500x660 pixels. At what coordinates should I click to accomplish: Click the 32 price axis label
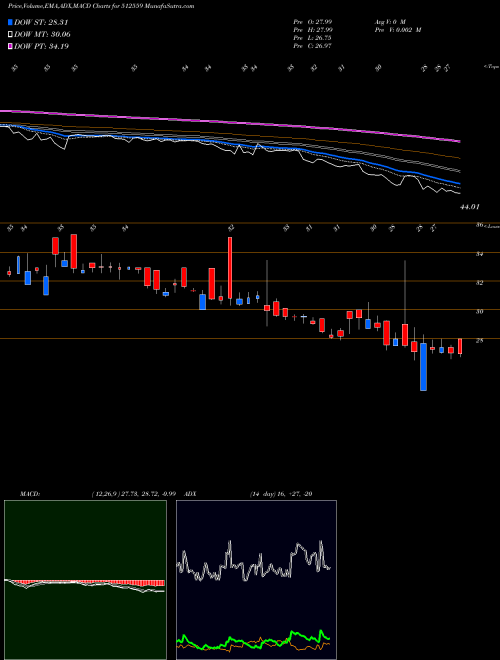point(479,282)
